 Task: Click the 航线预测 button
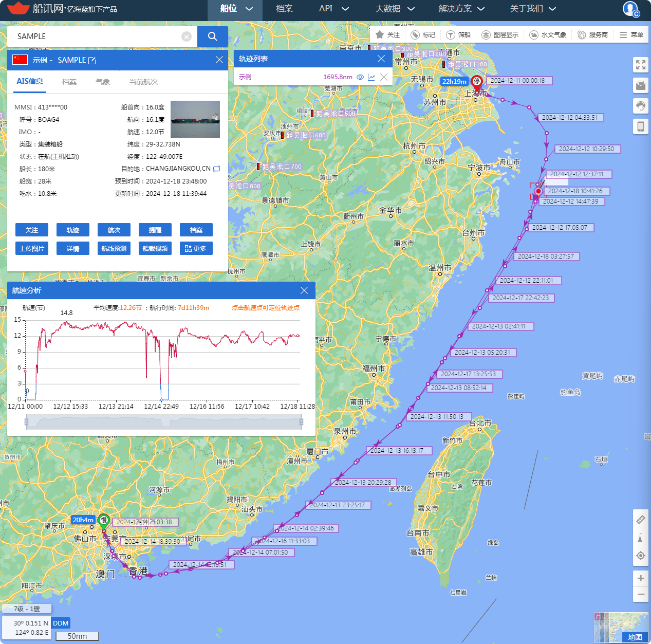114,249
